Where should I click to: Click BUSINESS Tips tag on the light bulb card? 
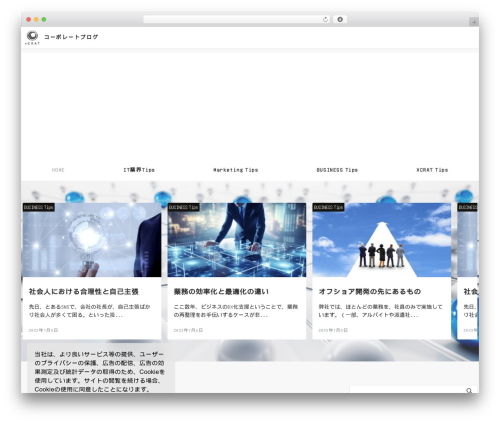pos(39,207)
